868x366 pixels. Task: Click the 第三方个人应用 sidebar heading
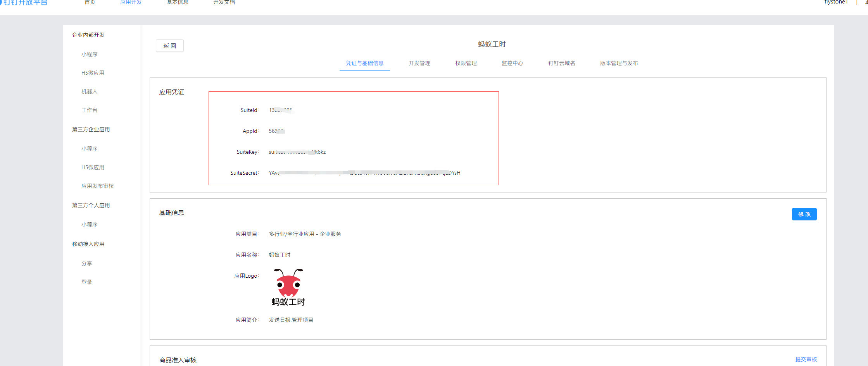(x=91, y=205)
